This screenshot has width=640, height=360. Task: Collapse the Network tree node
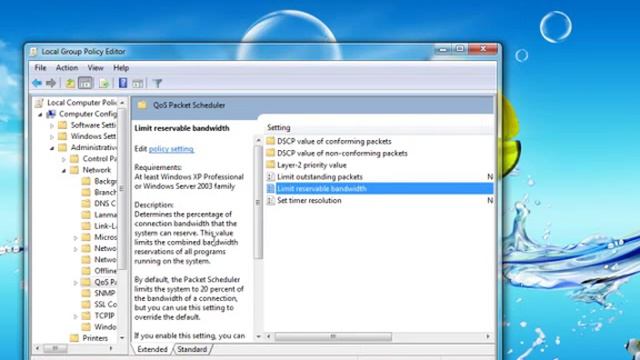[x=64, y=171]
